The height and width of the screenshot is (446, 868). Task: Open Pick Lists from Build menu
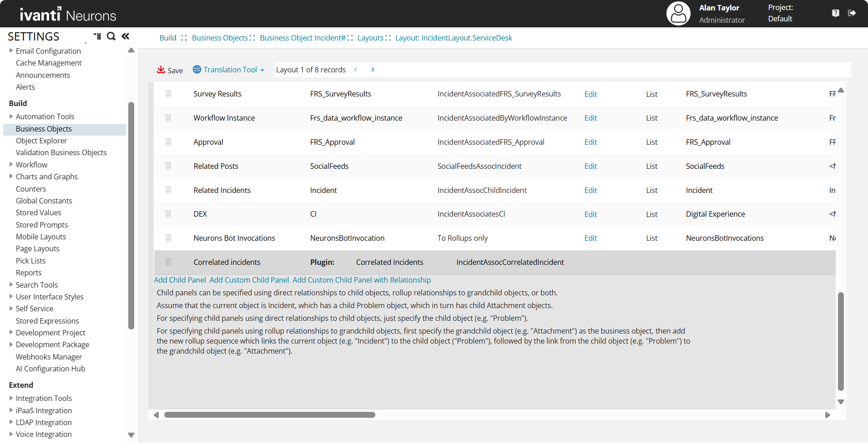30,261
